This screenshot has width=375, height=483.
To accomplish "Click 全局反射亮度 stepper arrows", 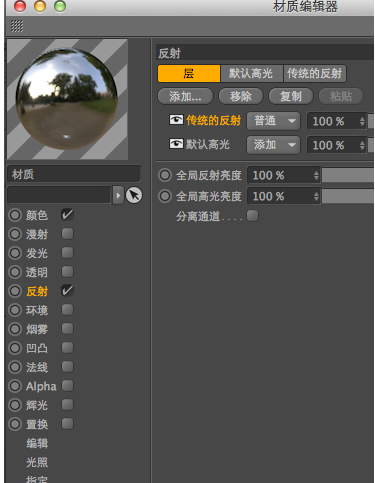I will 316,175.
